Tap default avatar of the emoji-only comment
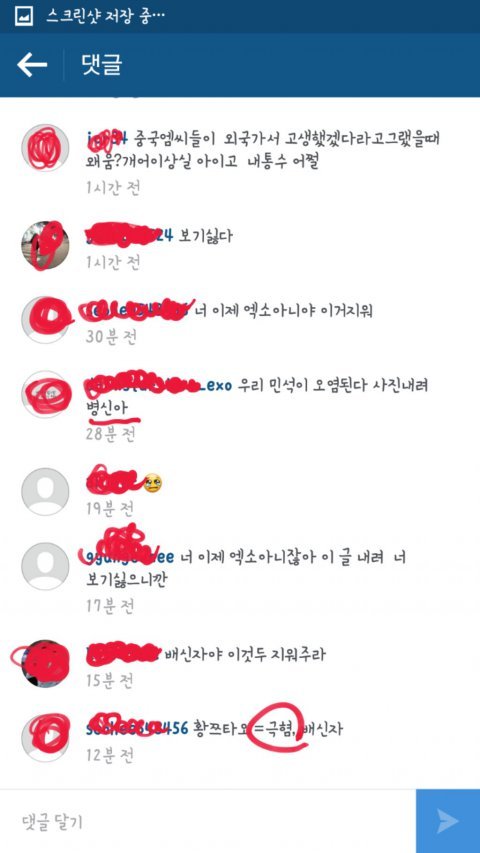 [45, 492]
